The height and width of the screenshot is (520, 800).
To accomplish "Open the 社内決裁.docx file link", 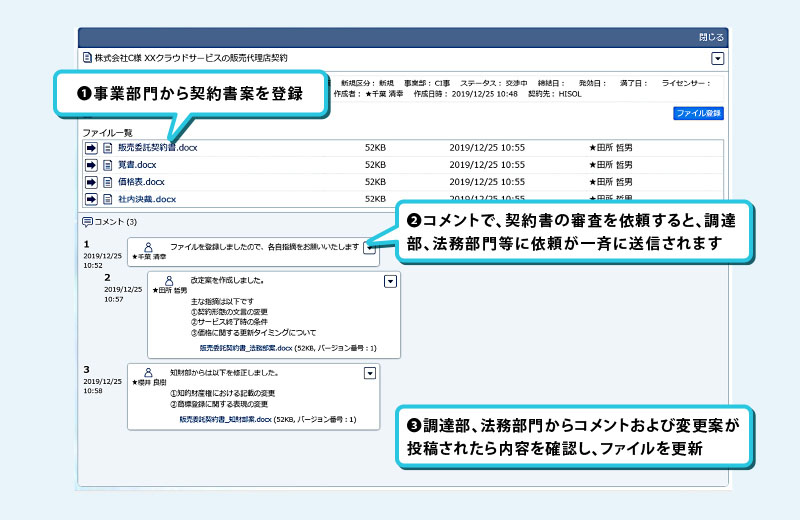I will tap(147, 199).
